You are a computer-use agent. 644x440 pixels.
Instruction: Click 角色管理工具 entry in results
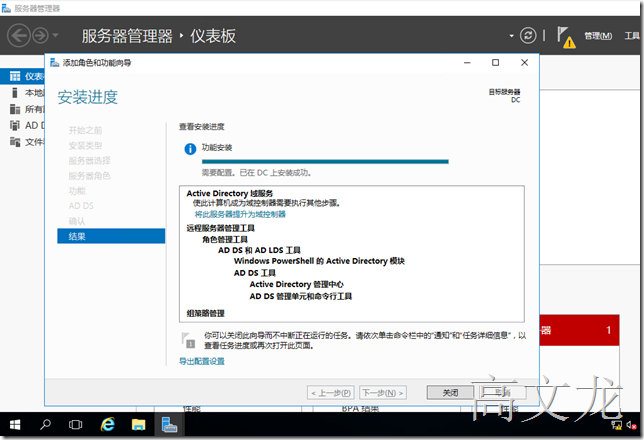click(x=225, y=239)
